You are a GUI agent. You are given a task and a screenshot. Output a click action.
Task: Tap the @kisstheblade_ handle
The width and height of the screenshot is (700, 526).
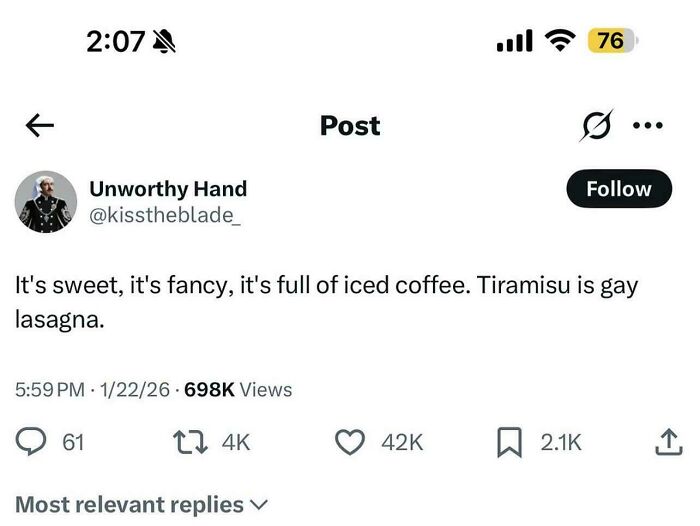(165, 212)
